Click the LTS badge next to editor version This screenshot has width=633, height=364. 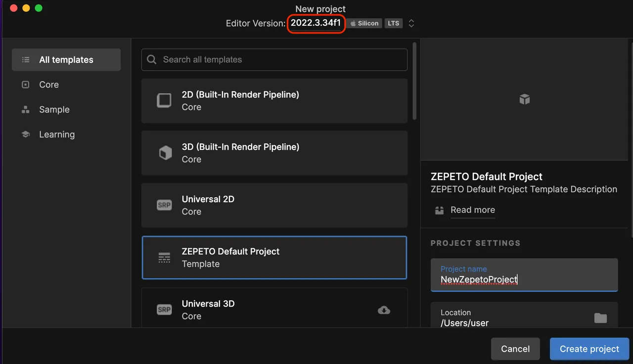[393, 23]
